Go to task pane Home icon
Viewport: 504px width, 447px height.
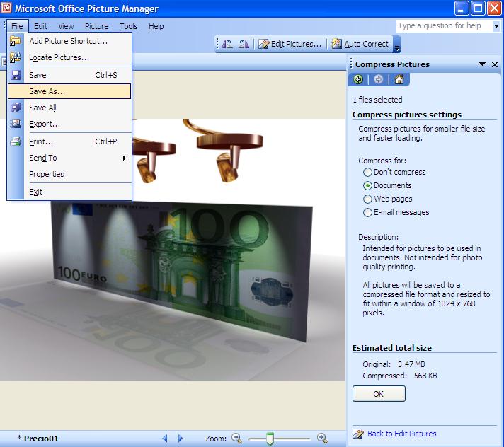(399, 79)
